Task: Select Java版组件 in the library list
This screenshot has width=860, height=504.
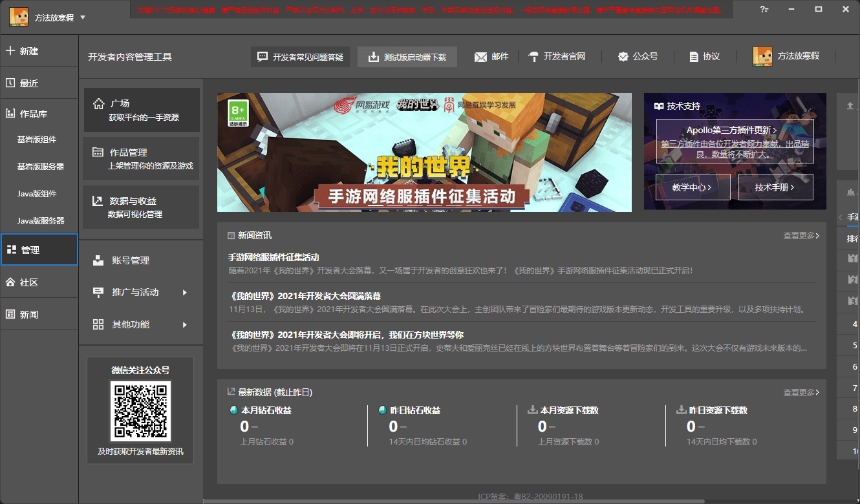Action: click(x=37, y=193)
